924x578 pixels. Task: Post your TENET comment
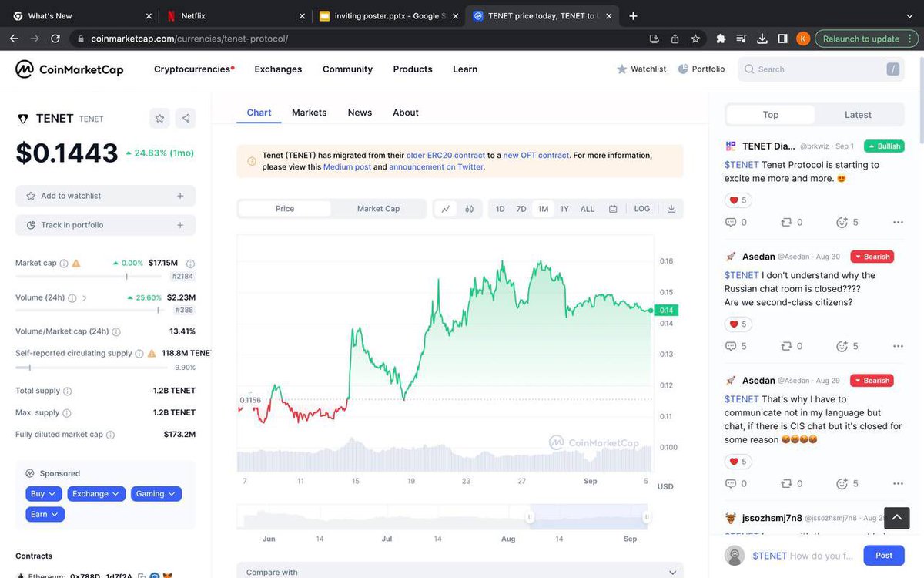pyautogui.click(x=884, y=556)
